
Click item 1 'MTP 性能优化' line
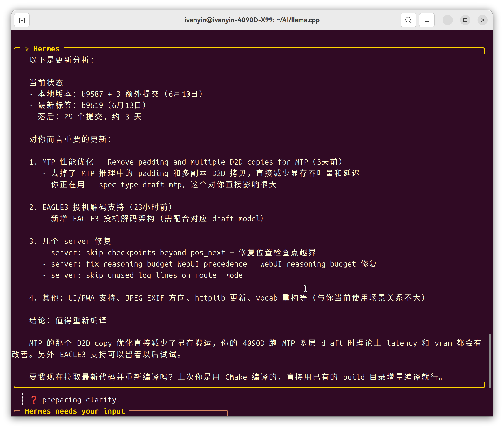tap(186, 162)
